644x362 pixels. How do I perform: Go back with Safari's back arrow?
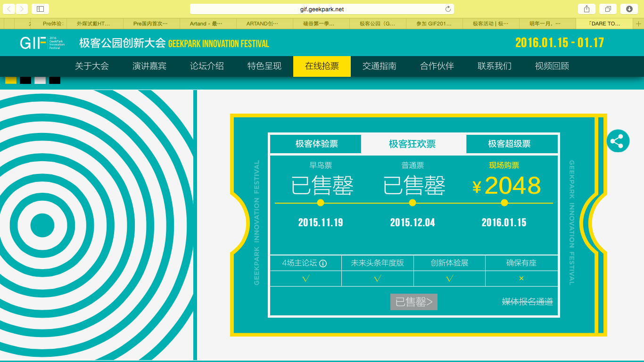click(9, 9)
